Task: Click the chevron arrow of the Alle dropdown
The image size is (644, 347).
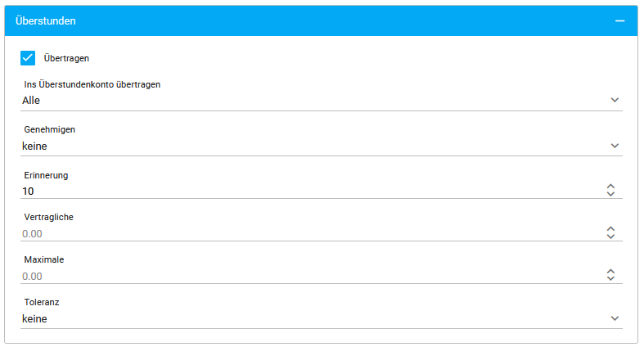Action: (x=615, y=100)
